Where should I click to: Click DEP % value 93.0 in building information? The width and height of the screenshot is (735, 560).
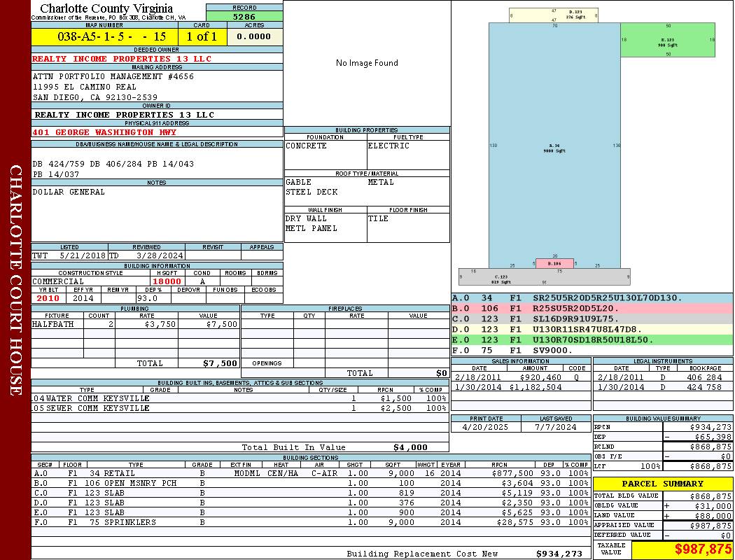tap(147, 298)
